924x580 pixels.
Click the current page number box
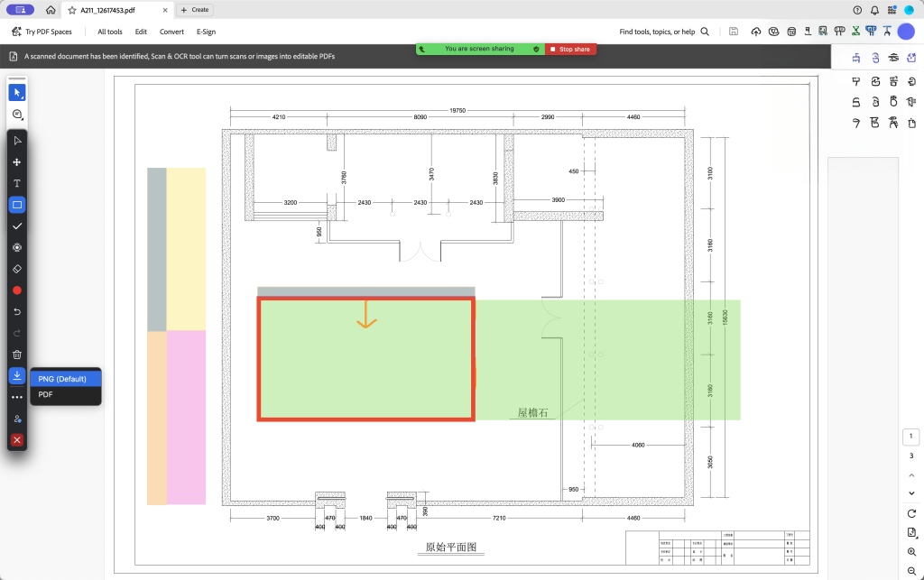[x=911, y=437]
